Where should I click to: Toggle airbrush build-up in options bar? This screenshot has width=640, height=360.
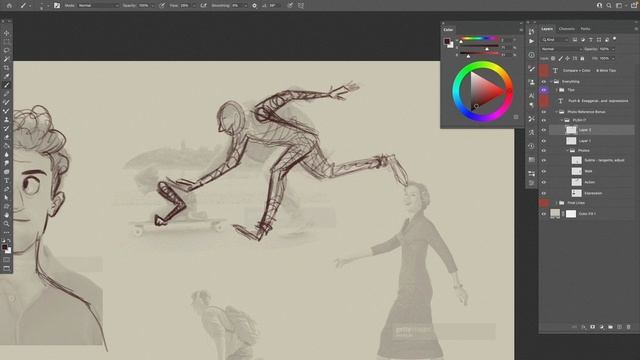tap(204, 6)
